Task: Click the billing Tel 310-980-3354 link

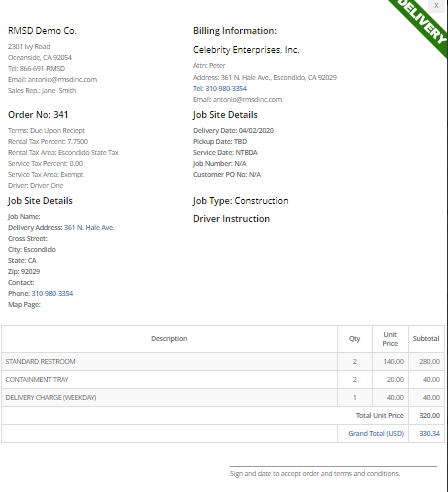Action: click(220, 88)
